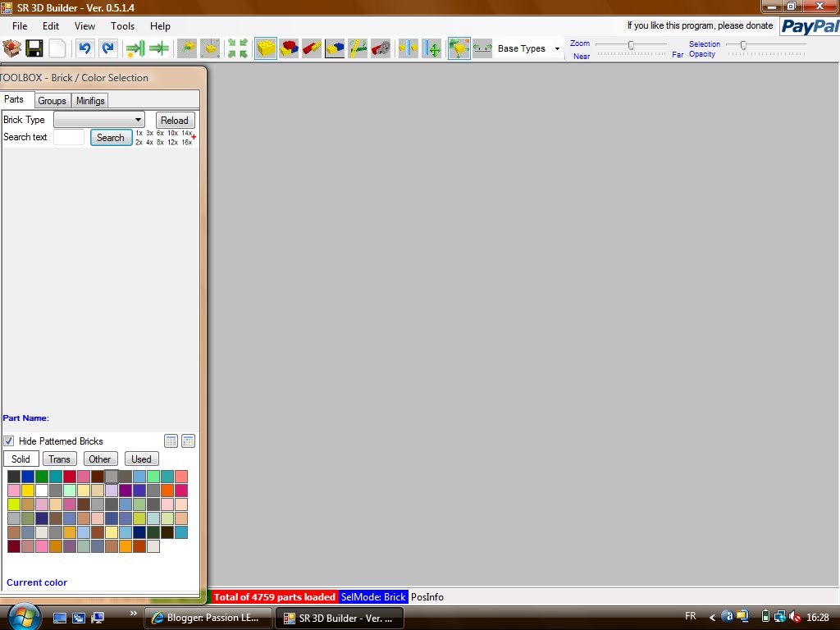Screen dimensions: 840x630
Task: Select the 6x size filter
Action: point(160,133)
